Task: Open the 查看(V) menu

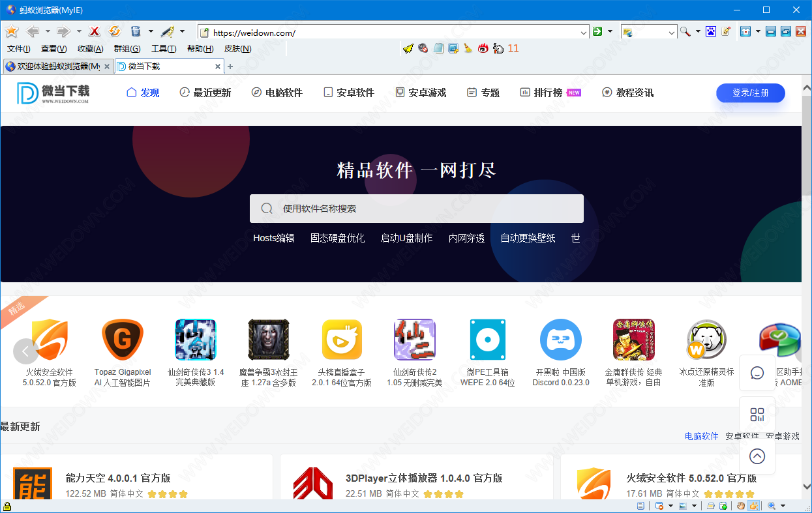Action: (53, 49)
